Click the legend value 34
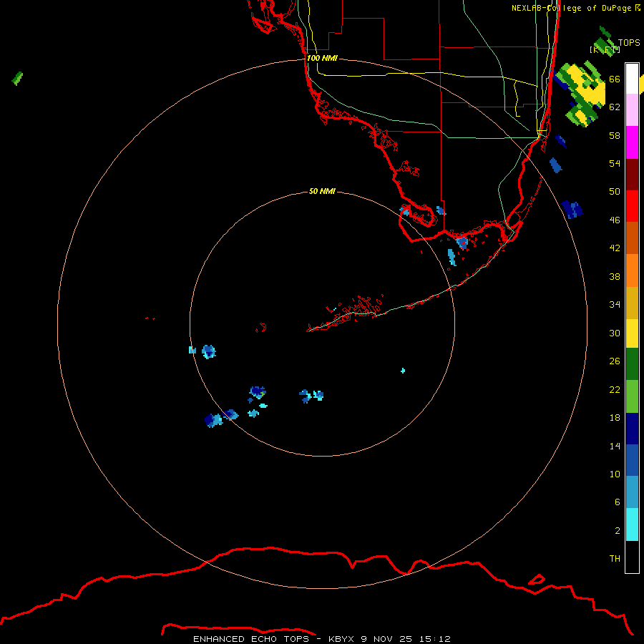Viewport: 644px width, 644px height. point(615,305)
